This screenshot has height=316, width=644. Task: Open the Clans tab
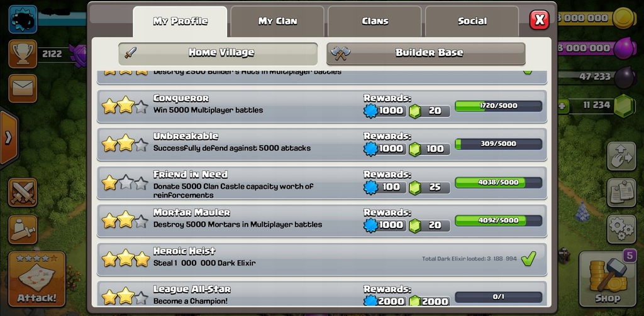coord(375,21)
